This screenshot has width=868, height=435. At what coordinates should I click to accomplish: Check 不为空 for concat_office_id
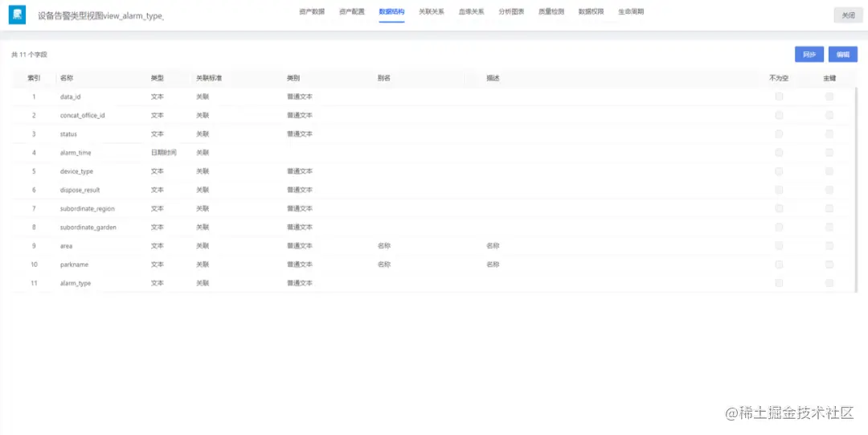[x=779, y=115]
